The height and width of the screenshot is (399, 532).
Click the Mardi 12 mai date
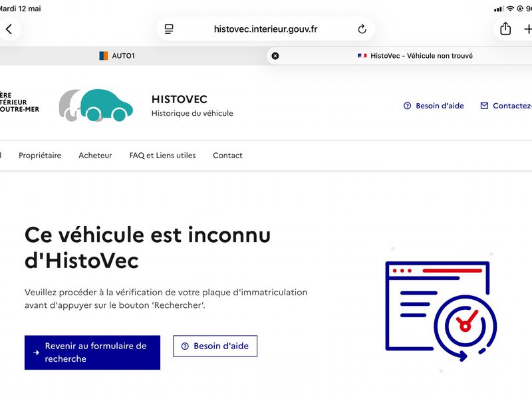(x=21, y=9)
